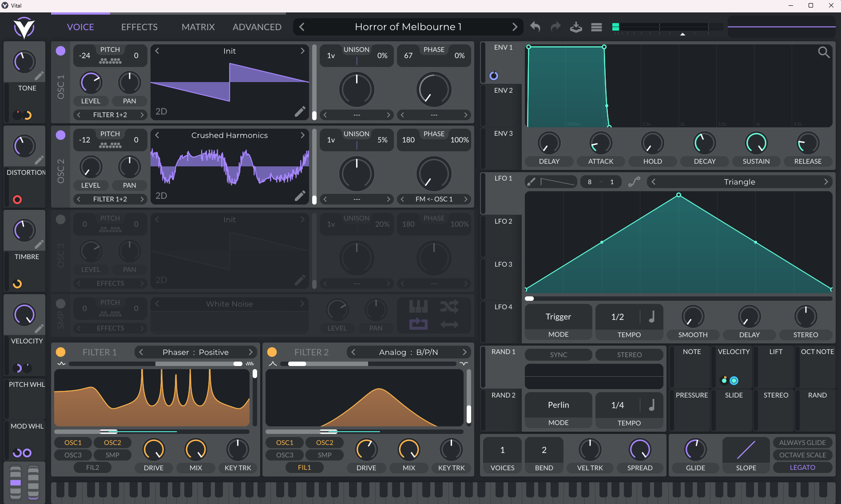Open the hamburger menu icon
The image size is (841, 504).
(596, 27)
